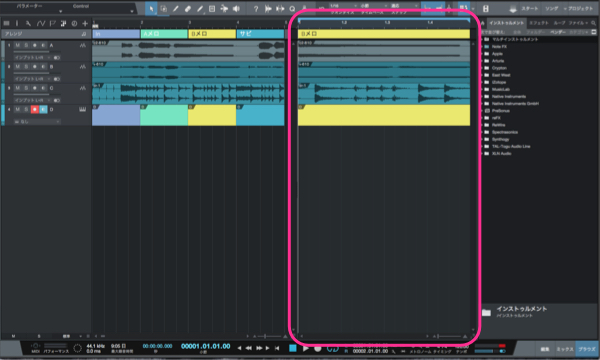
Task: Click the instruments folder icon in browser footer
Action: [x=486, y=312]
